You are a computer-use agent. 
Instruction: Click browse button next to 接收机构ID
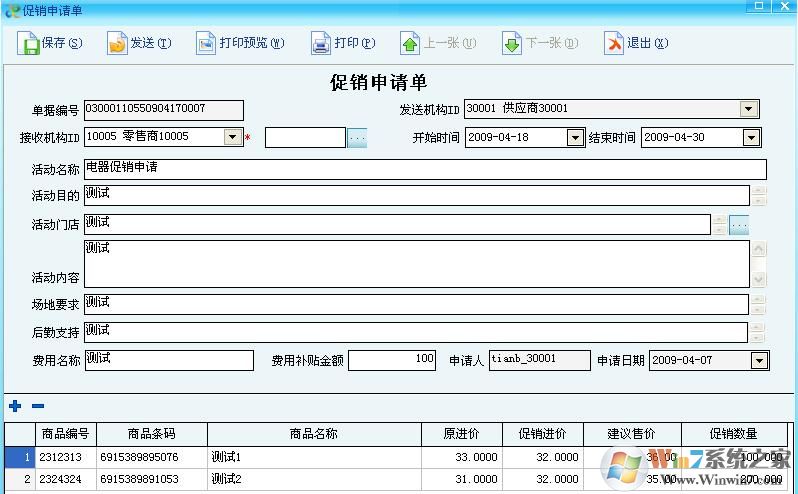pos(357,138)
